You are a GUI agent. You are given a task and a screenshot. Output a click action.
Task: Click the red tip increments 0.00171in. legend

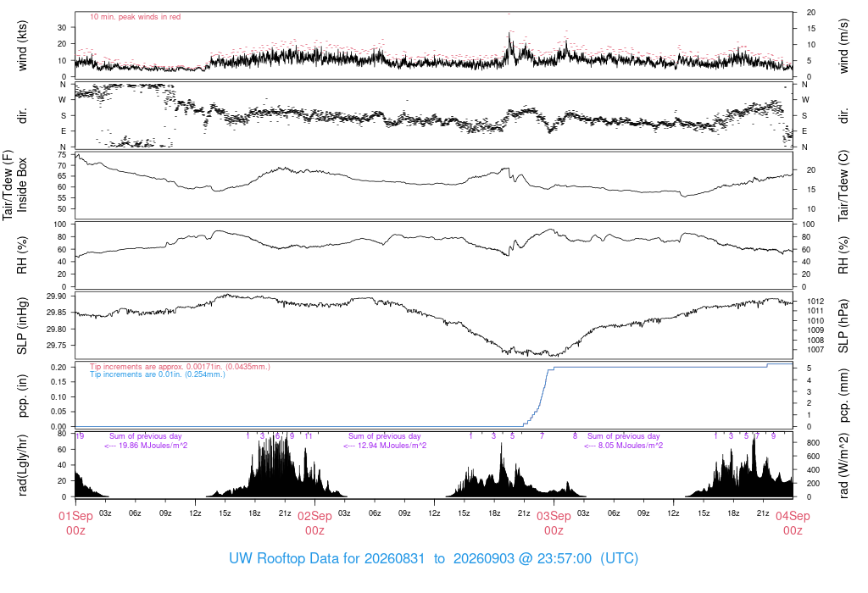click(180, 366)
